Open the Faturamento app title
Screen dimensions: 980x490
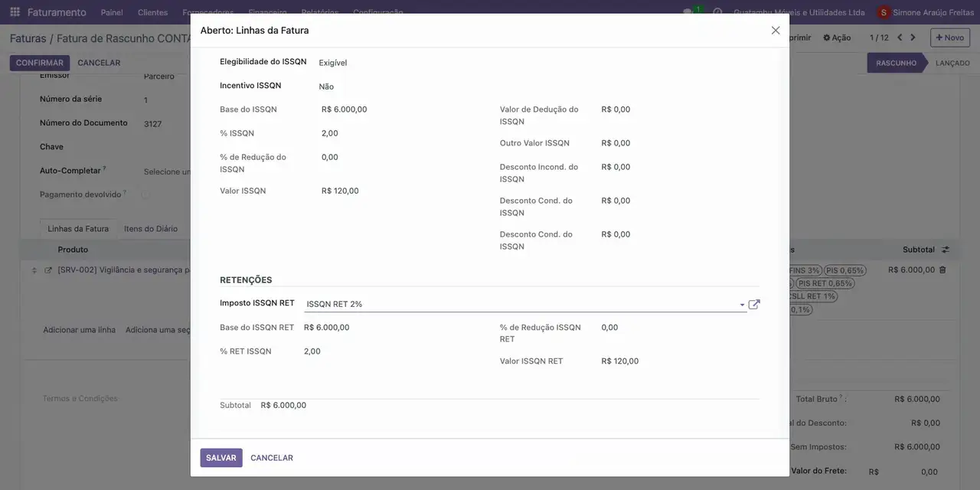click(57, 12)
